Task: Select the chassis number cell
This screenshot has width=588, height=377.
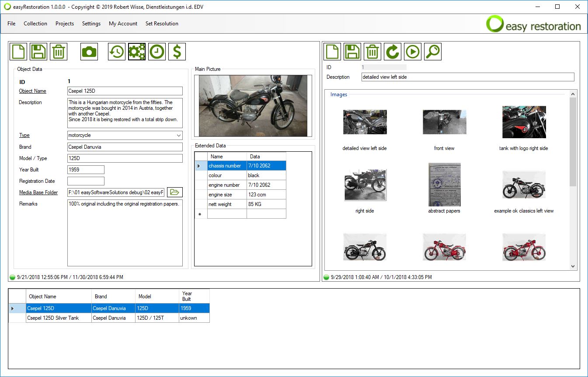Action: point(227,166)
